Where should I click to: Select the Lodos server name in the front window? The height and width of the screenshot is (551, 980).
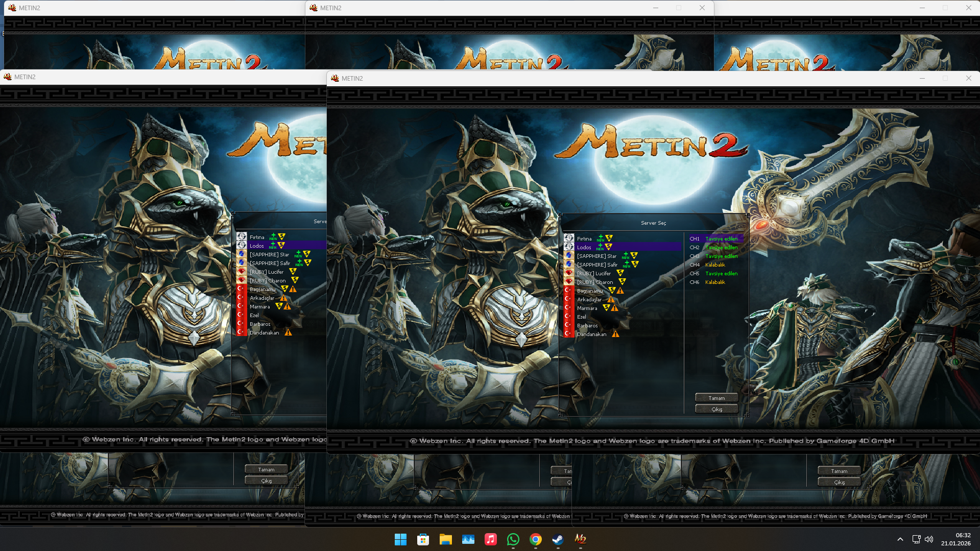(x=584, y=247)
